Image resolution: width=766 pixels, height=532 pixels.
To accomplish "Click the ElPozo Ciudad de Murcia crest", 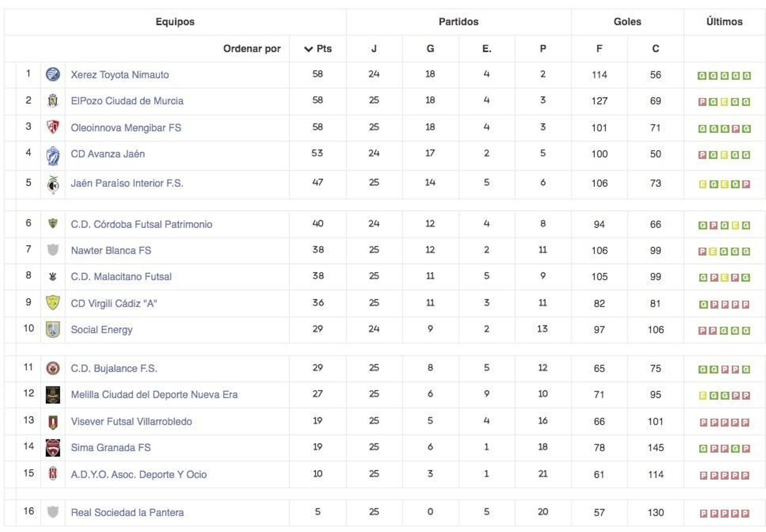I will click(53, 100).
